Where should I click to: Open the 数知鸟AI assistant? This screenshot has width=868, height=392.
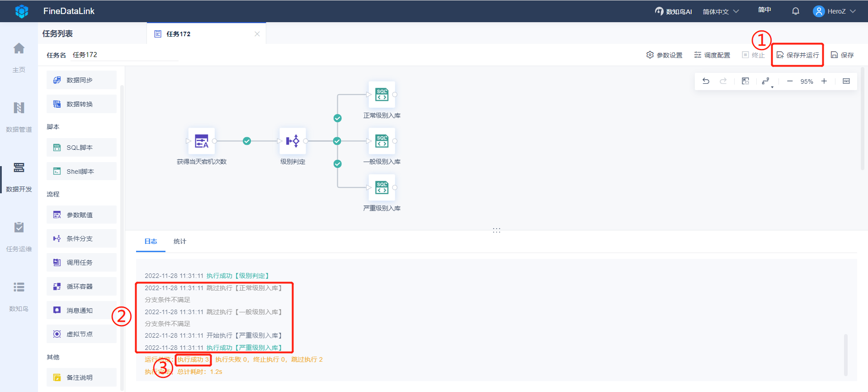(673, 11)
